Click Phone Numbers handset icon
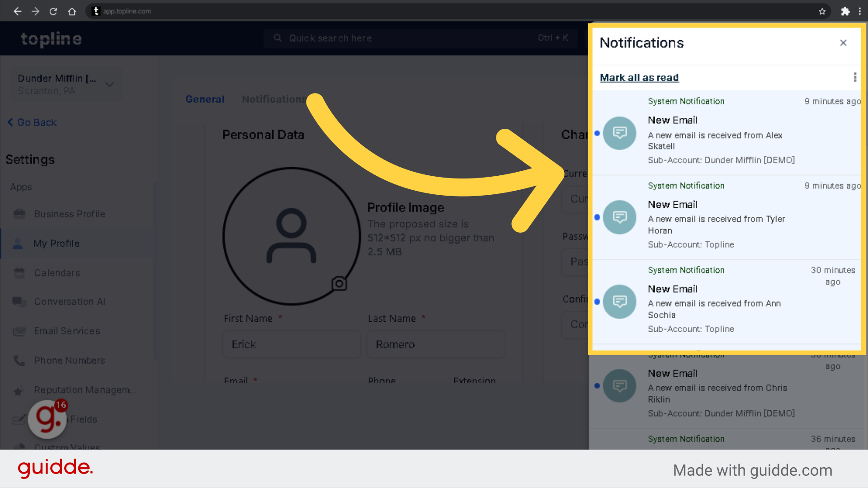This screenshot has width=868, height=488. pyautogui.click(x=19, y=361)
